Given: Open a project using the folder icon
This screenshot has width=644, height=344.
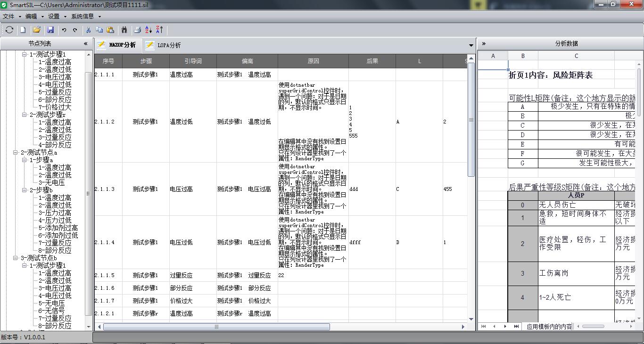Looking at the screenshot, I should tap(36, 30).
